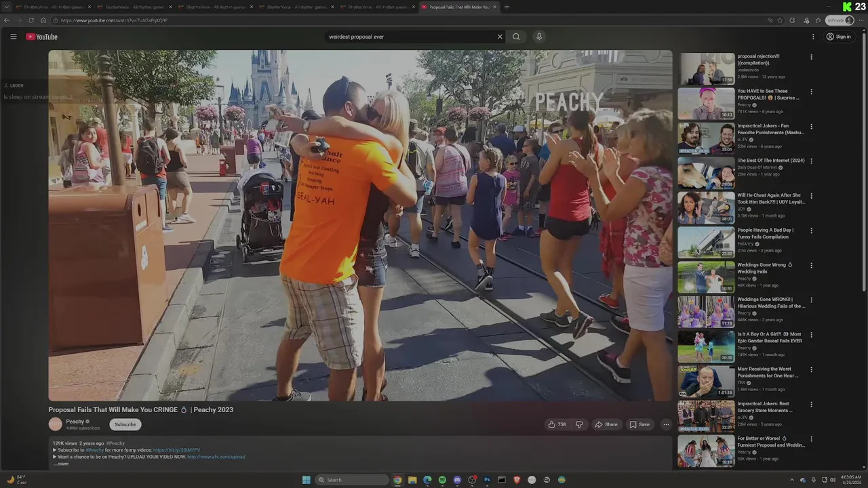Open Brave browser from the taskbar
Screen dimensions: 868x488
click(517, 480)
